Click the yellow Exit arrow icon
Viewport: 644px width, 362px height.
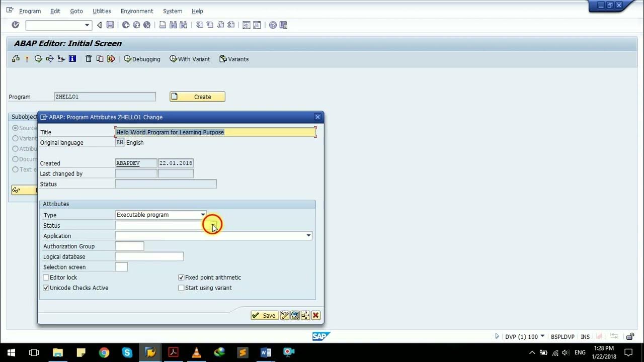tap(136, 25)
